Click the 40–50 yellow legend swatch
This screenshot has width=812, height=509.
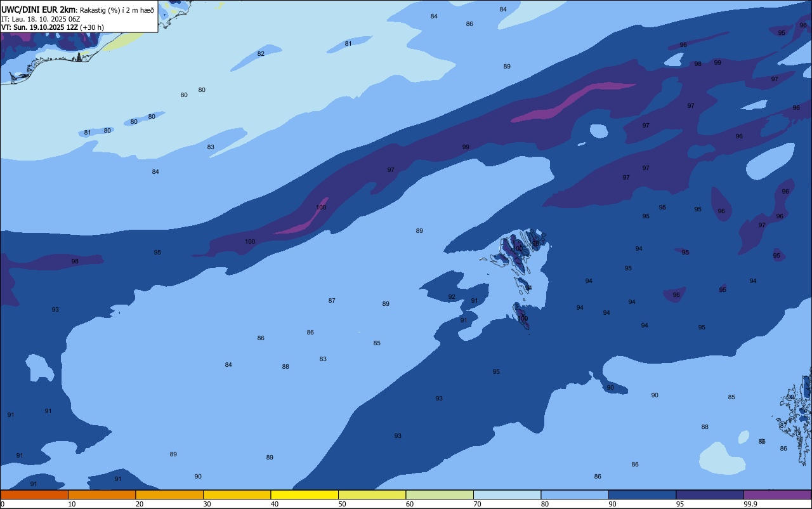pyautogui.click(x=304, y=494)
